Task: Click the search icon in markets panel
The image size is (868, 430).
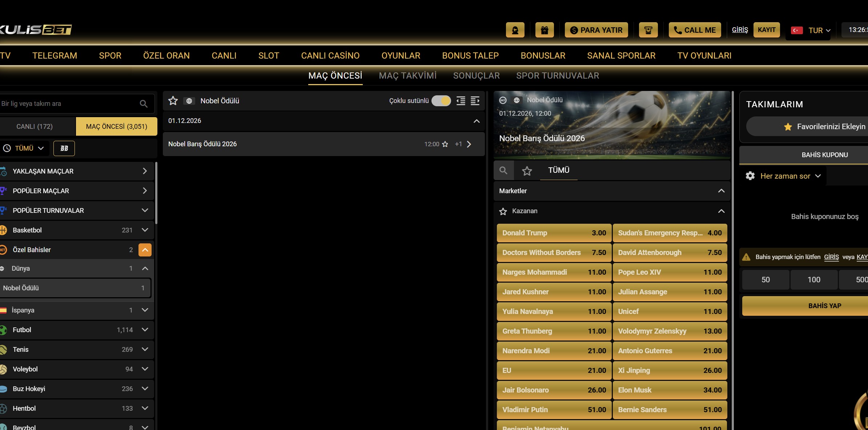Action: tap(503, 170)
